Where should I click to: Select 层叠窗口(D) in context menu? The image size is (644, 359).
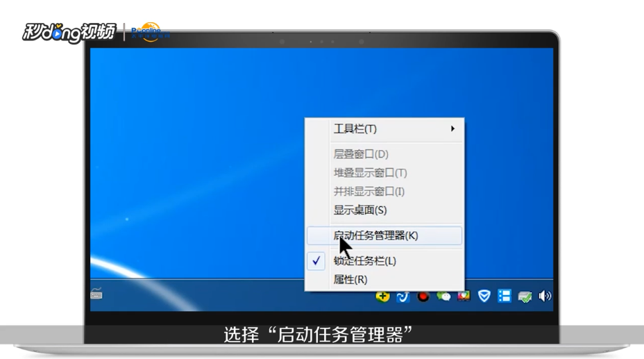click(384, 154)
